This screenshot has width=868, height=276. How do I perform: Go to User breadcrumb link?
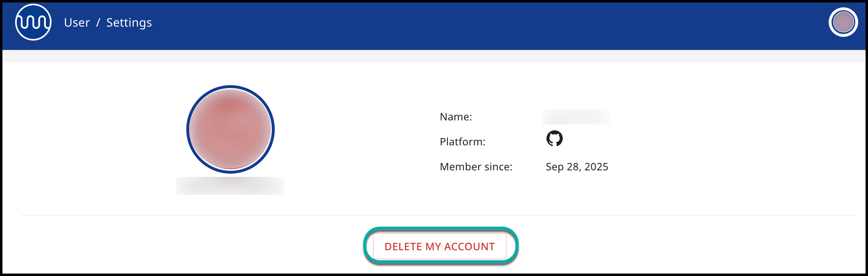coord(77,23)
